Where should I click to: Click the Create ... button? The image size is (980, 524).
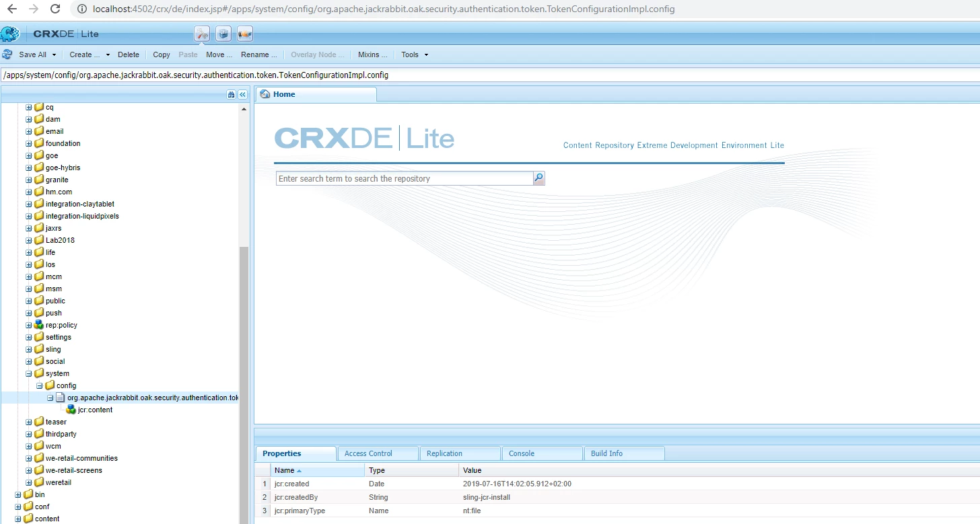point(85,54)
